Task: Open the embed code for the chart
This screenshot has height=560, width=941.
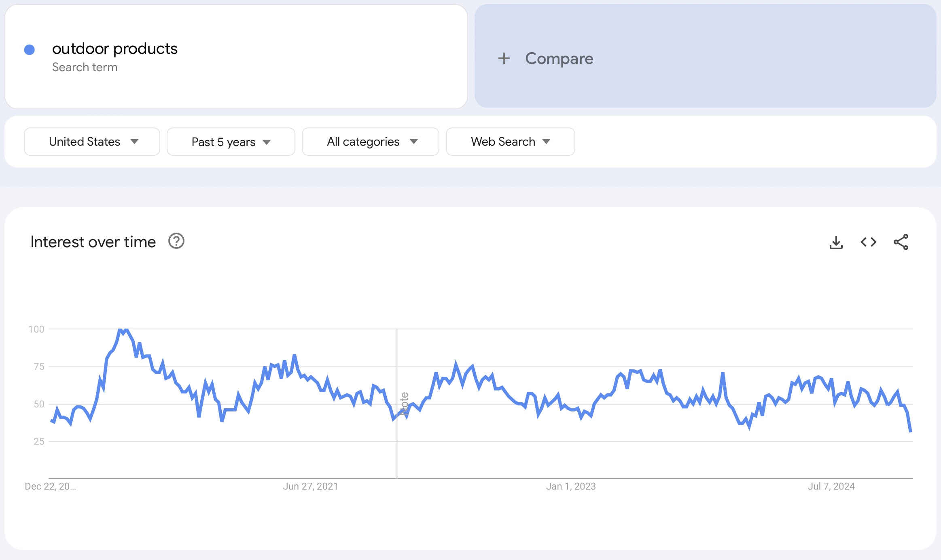Action: pyautogui.click(x=868, y=242)
